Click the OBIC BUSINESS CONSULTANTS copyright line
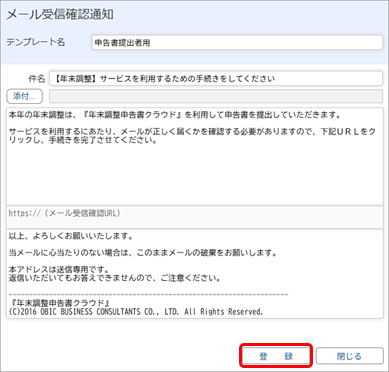The image size is (389, 372). point(136,312)
